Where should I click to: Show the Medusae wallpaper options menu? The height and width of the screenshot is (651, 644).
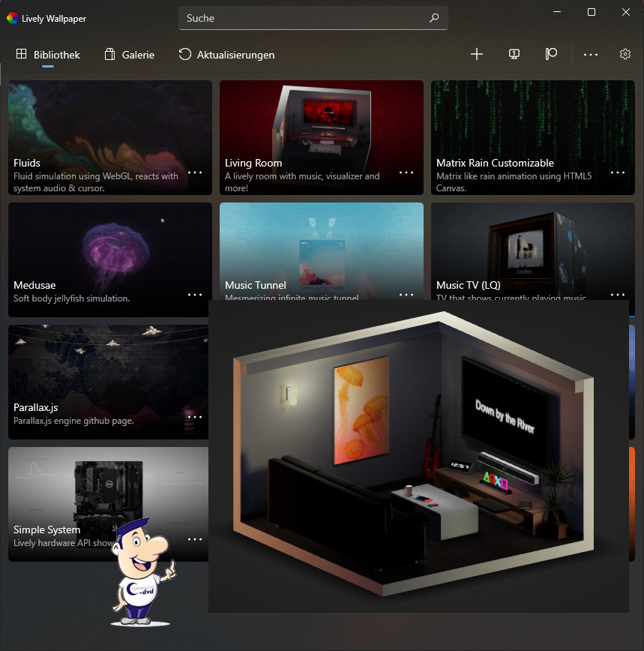pyautogui.click(x=195, y=295)
